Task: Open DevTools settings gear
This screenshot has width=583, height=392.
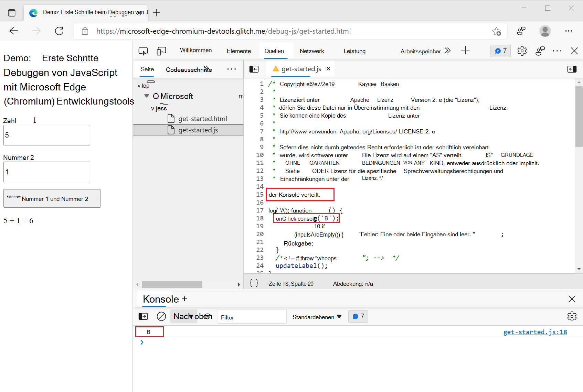Action: pos(522,51)
